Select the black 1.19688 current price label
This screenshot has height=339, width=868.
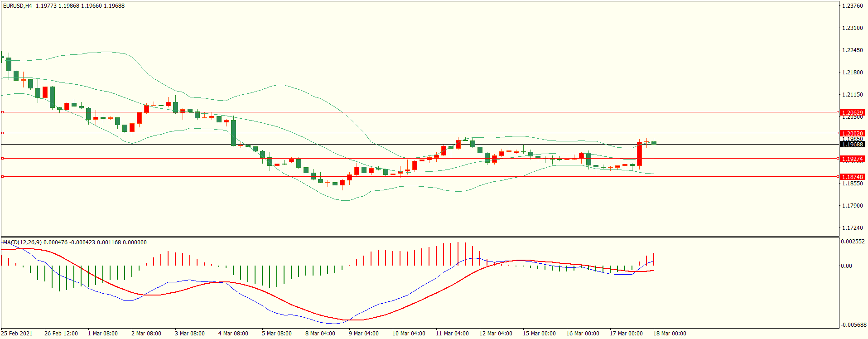tap(852, 145)
